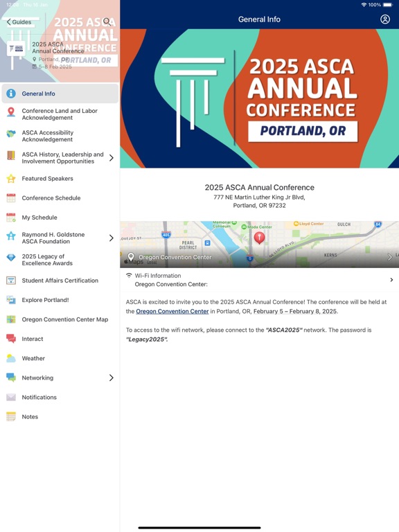
Task: Select General Info menu item
Action: (x=60, y=94)
